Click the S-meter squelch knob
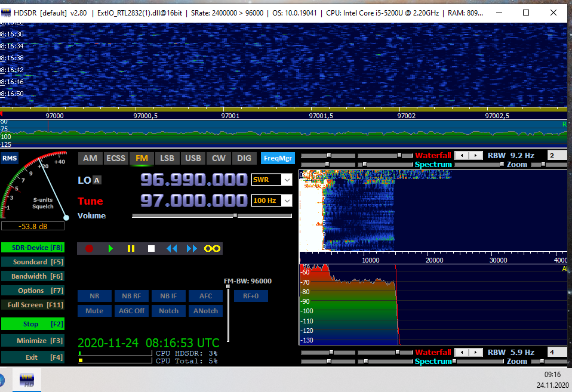 (x=66, y=218)
